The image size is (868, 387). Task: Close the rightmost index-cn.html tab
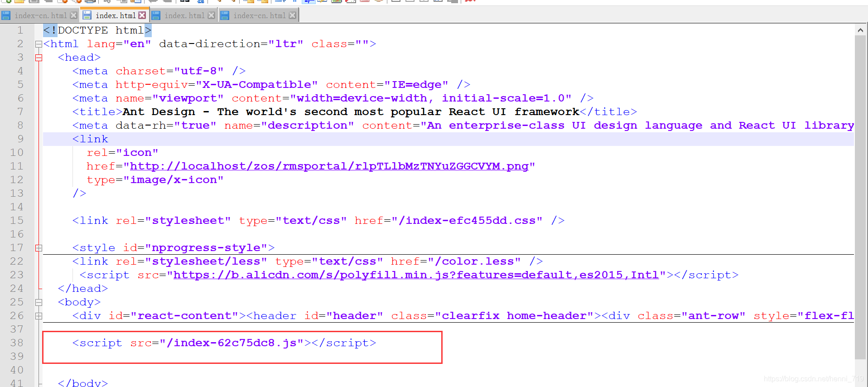[x=293, y=15]
